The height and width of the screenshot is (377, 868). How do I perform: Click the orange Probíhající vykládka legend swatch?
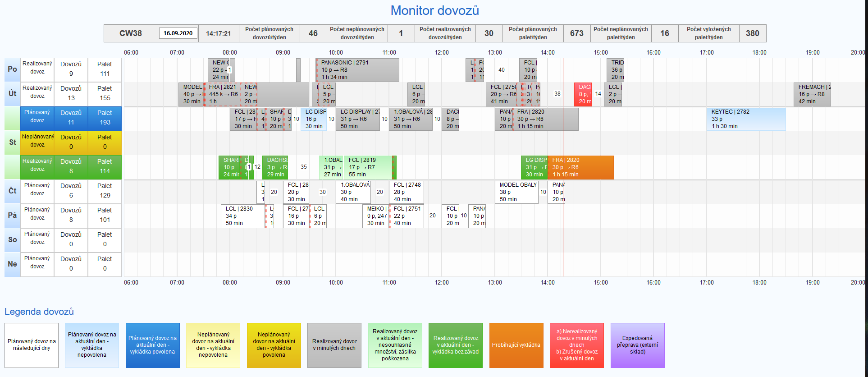(x=516, y=345)
